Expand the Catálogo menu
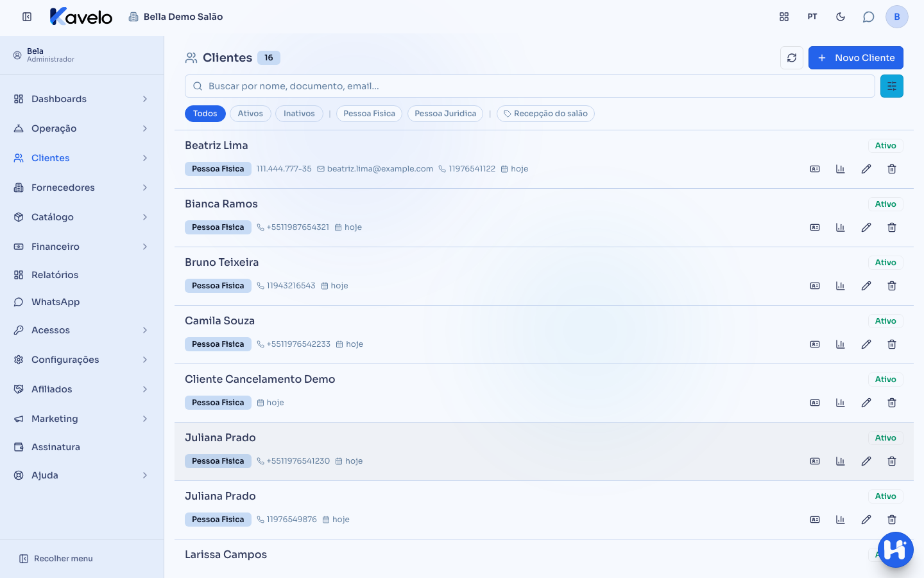The image size is (924, 578). tap(81, 217)
